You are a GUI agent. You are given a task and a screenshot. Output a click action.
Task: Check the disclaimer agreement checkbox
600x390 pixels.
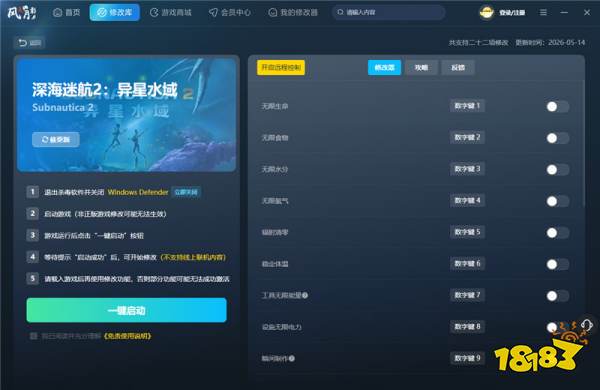click(33, 336)
